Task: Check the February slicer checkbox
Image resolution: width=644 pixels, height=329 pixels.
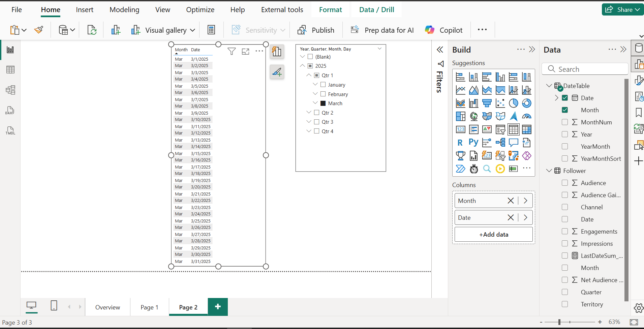Action: (x=323, y=94)
